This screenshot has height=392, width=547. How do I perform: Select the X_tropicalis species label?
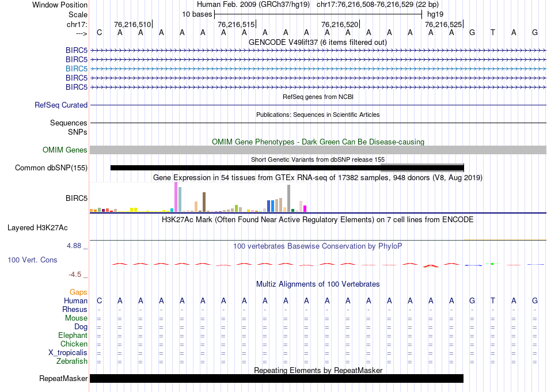pyautogui.click(x=68, y=353)
